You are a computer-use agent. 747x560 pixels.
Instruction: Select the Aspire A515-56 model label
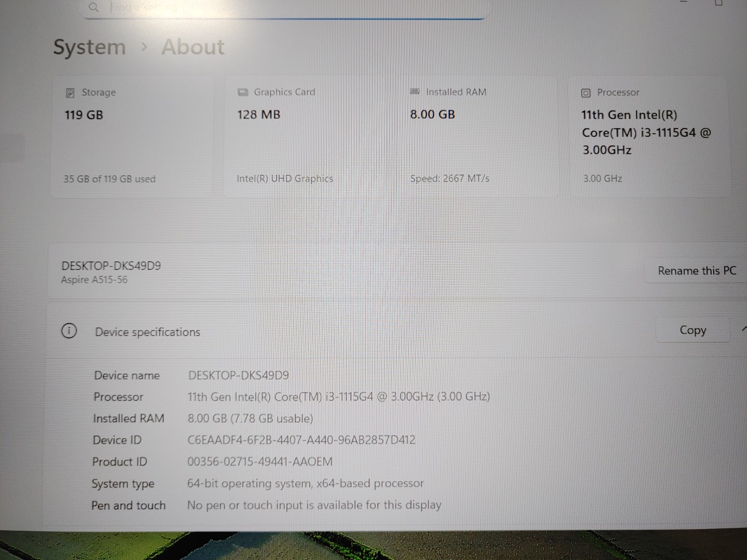[x=94, y=279]
